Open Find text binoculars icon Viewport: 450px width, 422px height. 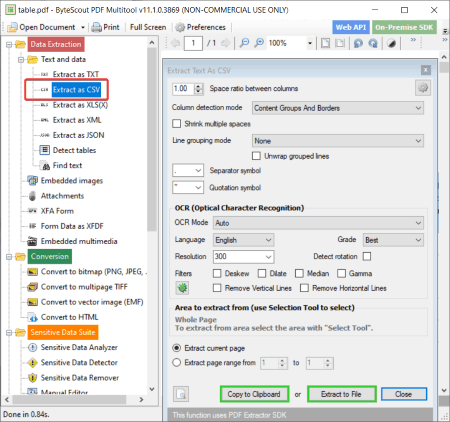pos(45,165)
